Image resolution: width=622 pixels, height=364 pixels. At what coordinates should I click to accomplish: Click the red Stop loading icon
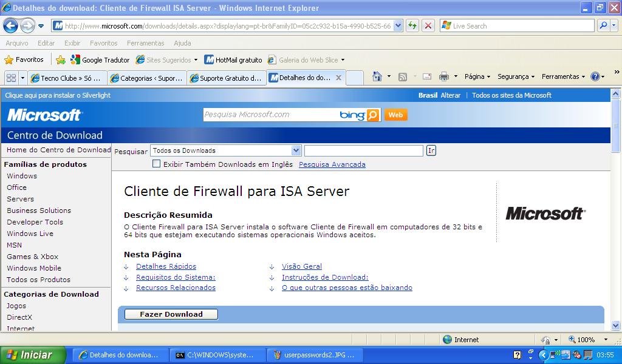point(428,25)
